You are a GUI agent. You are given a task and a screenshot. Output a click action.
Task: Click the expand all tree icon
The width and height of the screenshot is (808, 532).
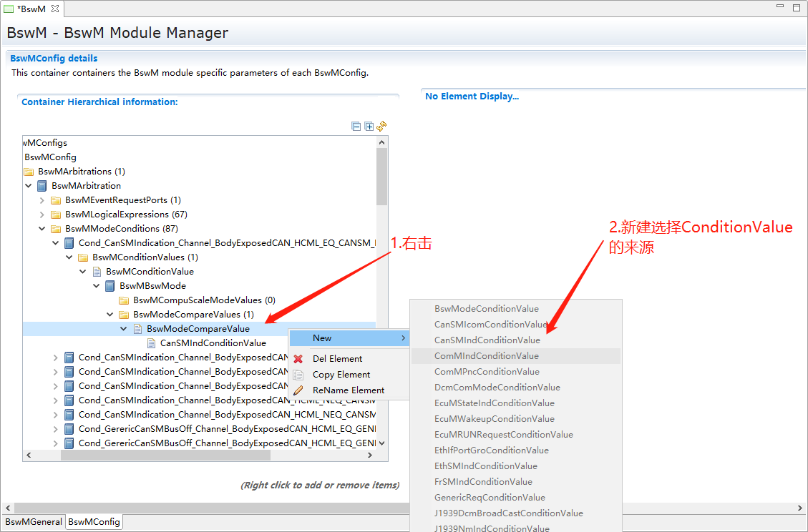(x=369, y=127)
